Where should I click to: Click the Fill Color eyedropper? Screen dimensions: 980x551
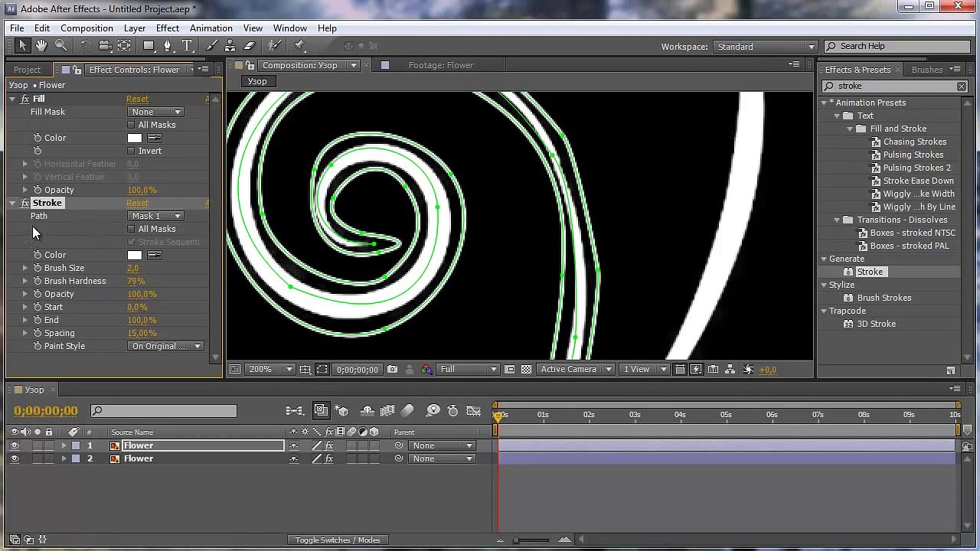(x=154, y=138)
